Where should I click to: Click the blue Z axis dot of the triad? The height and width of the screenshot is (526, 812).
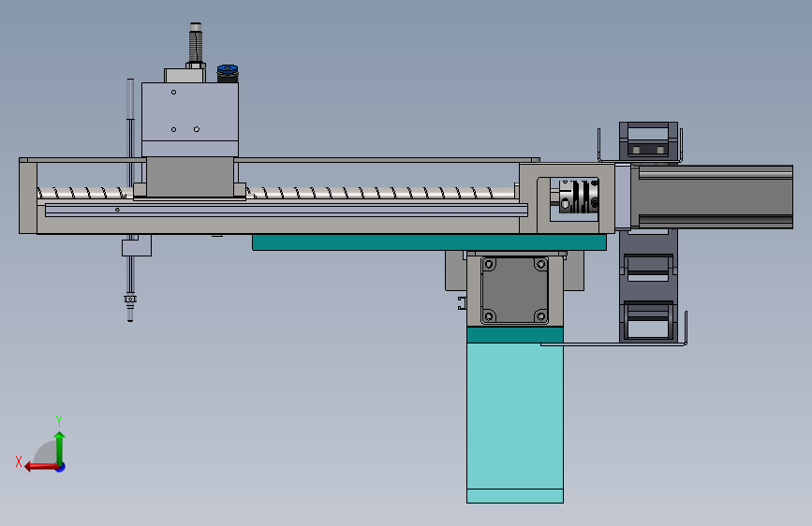61,468
